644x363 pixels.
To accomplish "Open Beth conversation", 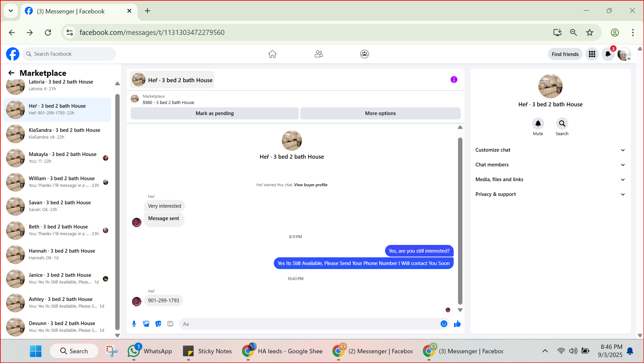I will [57, 230].
